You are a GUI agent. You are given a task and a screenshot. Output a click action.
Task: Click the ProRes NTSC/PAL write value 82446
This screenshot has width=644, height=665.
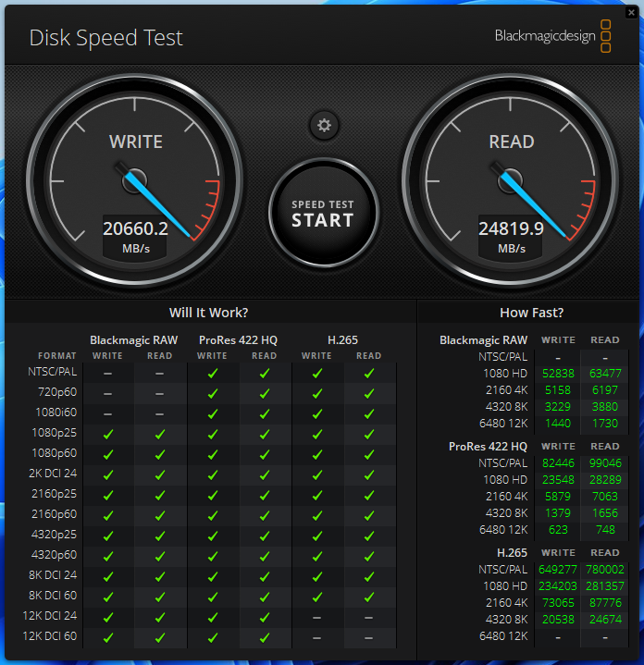click(x=558, y=463)
